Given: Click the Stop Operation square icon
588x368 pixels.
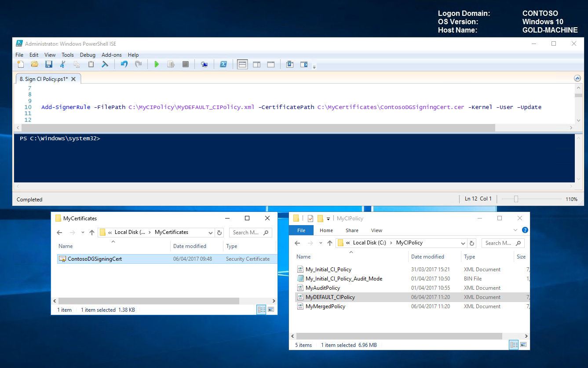Looking at the screenshot, I should (x=185, y=65).
